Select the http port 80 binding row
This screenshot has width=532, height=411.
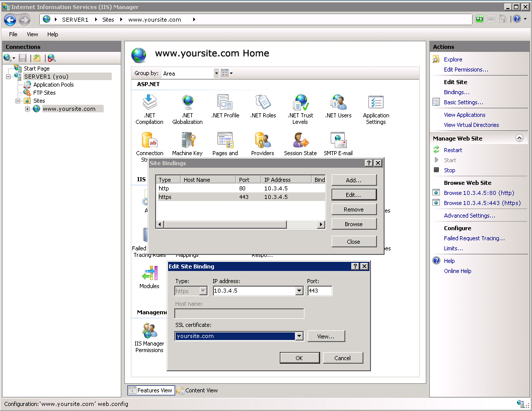(241, 188)
